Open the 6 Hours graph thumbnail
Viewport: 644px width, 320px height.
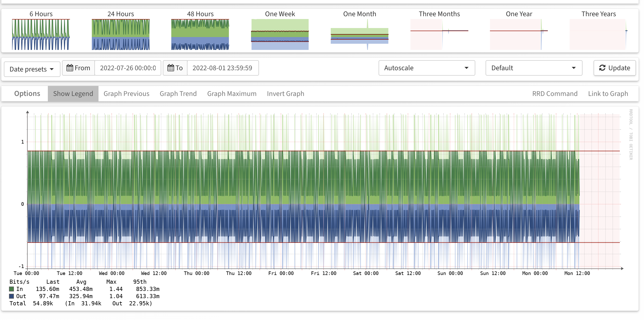tap(41, 34)
